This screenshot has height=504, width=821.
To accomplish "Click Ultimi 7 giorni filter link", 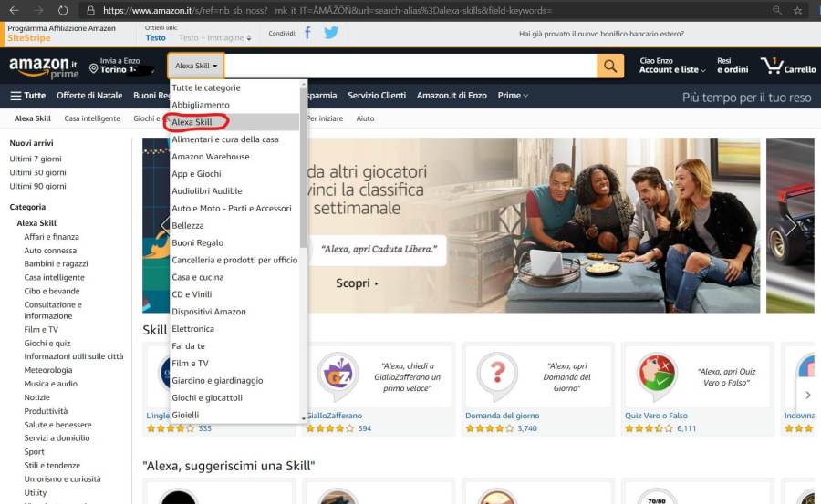I will pos(37,159).
